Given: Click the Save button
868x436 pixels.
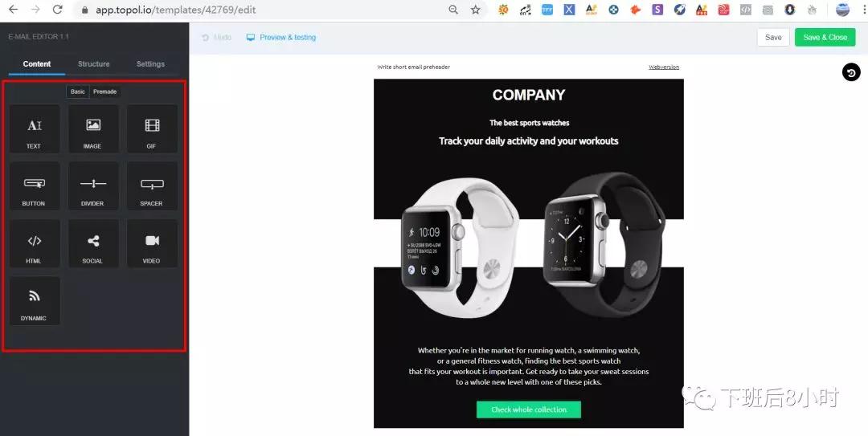Looking at the screenshot, I should click(x=773, y=38).
